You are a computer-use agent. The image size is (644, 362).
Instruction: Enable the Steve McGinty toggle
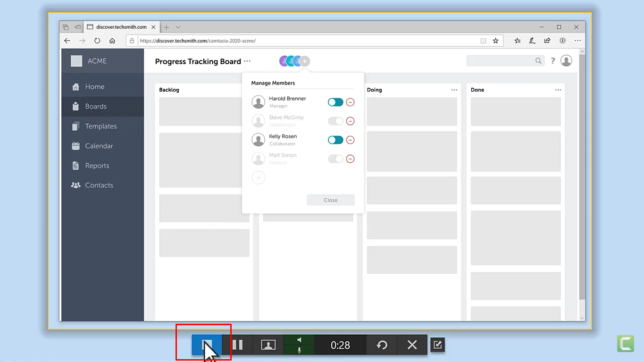pos(335,121)
